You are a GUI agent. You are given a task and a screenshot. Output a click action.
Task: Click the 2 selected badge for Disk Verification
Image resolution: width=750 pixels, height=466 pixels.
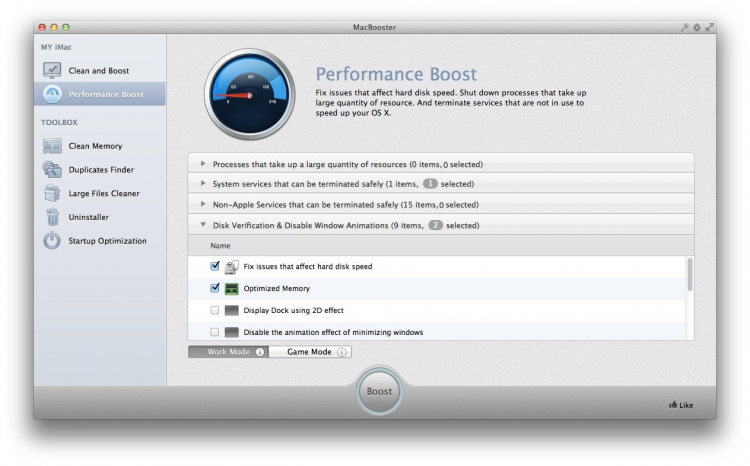[x=435, y=225]
